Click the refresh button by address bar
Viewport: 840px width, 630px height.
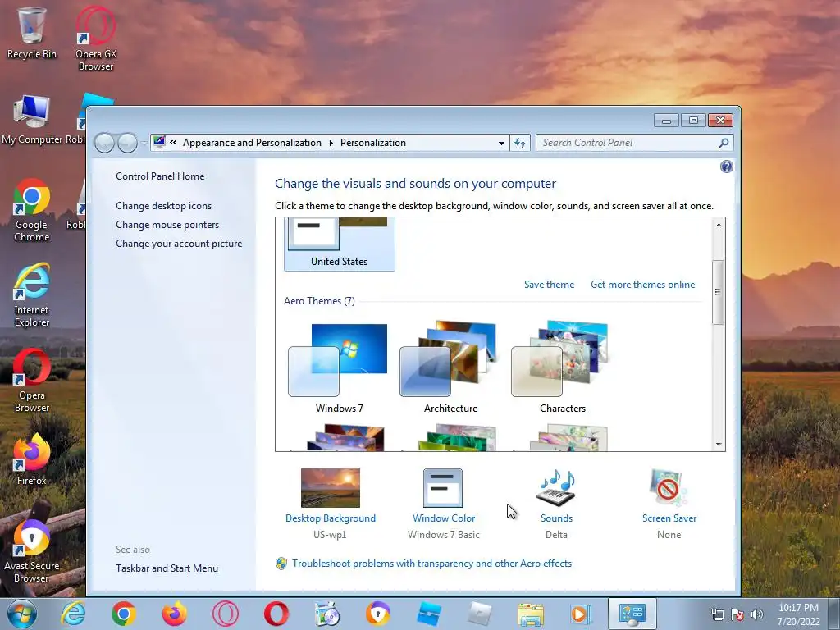click(520, 143)
